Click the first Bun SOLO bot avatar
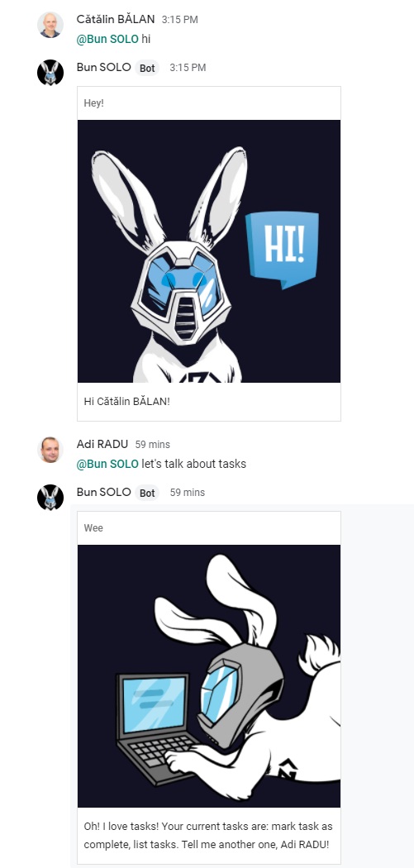This screenshot has height=868, width=414. [50, 73]
